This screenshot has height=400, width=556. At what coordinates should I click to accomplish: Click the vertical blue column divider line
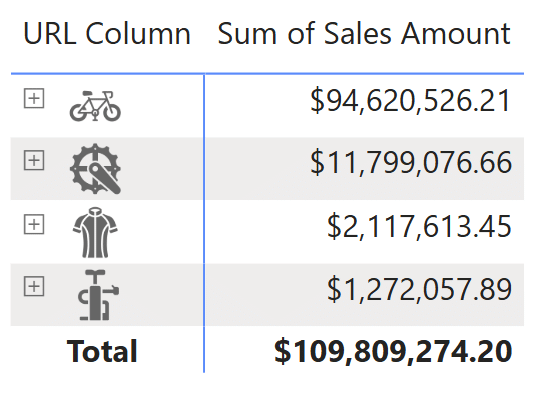pos(204,223)
